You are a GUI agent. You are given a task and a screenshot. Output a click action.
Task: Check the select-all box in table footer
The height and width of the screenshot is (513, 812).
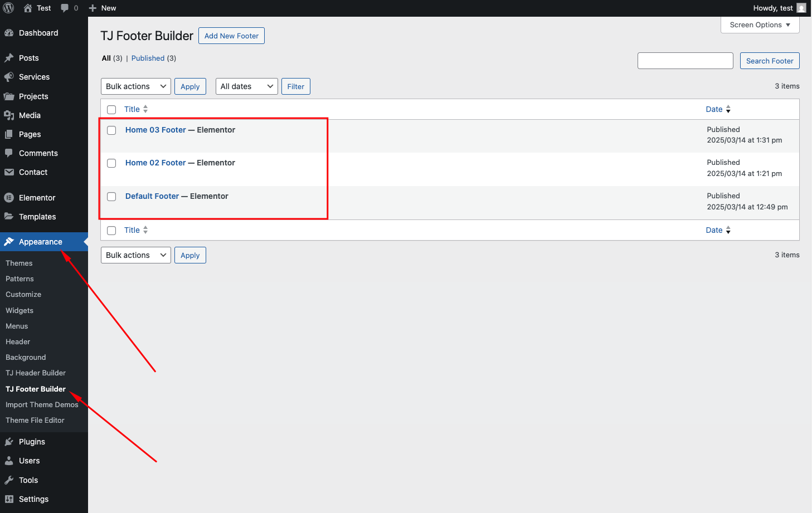111,231
